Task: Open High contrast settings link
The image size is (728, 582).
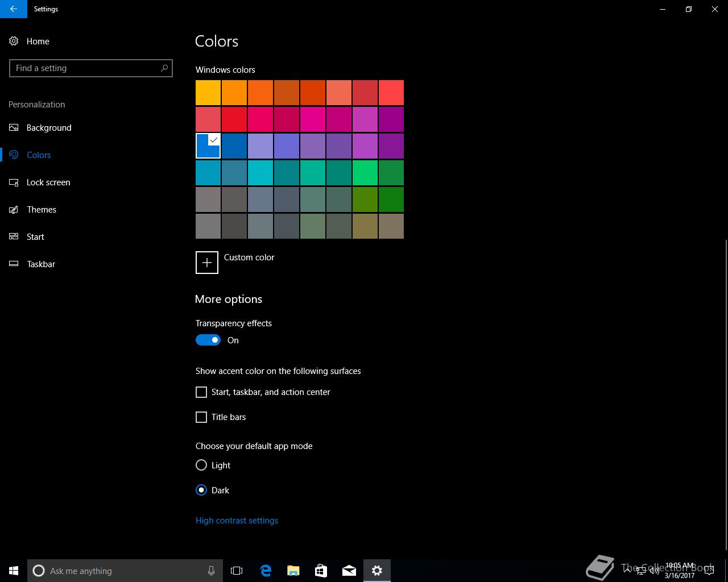Action: click(237, 521)
